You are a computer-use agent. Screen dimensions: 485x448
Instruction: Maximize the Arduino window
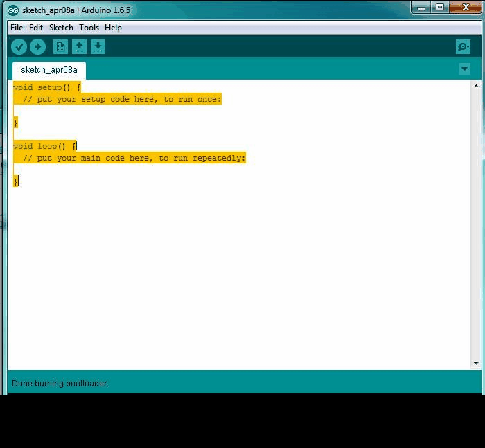[440, 8]
